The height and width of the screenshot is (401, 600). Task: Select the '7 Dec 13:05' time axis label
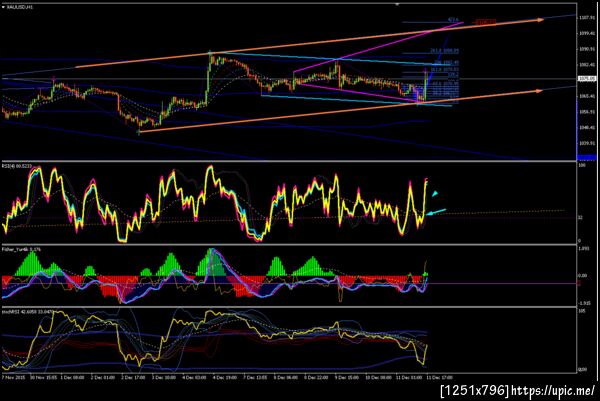pyautogui.click(x=255, y=377)
